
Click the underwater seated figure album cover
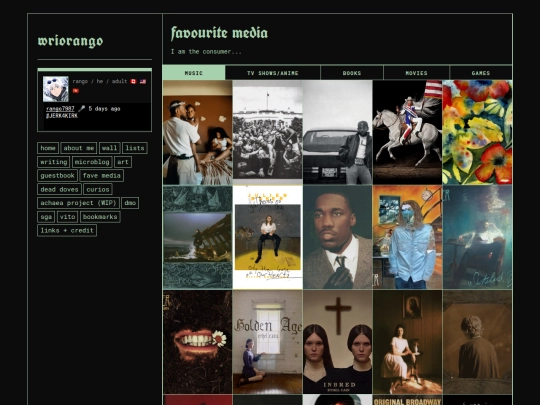(477, 237)
